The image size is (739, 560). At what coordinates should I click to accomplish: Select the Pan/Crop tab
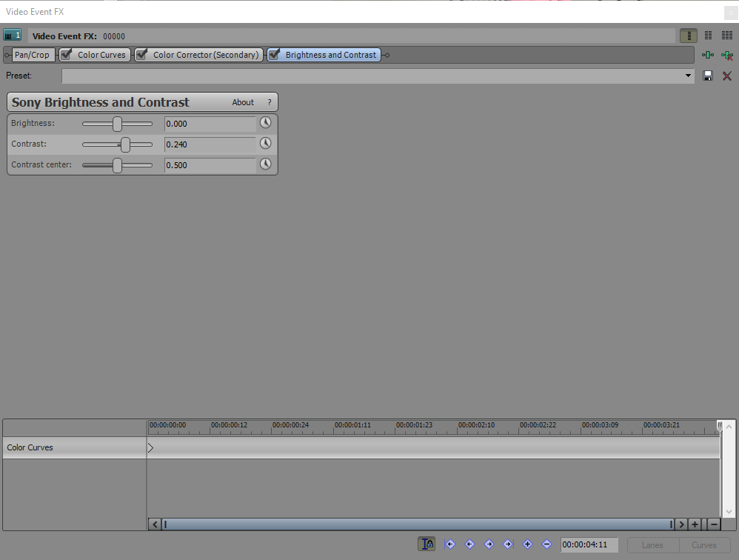pos(32,55)
